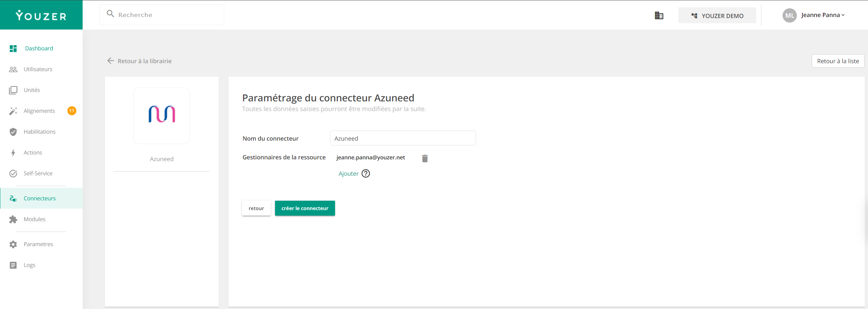Screen dimensions: 868x309
Task: Click the Gestionnaires de la ressource label
Action: click(284, 157)
